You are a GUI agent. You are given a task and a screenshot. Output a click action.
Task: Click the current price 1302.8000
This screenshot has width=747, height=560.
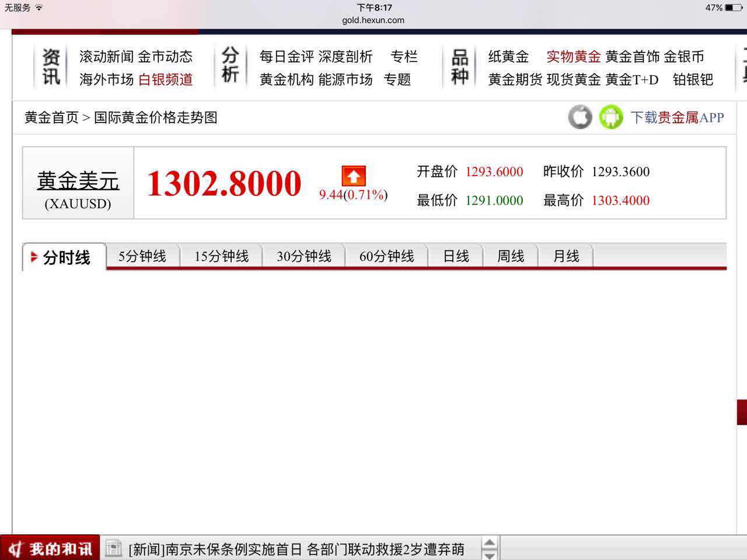point(224,183)
